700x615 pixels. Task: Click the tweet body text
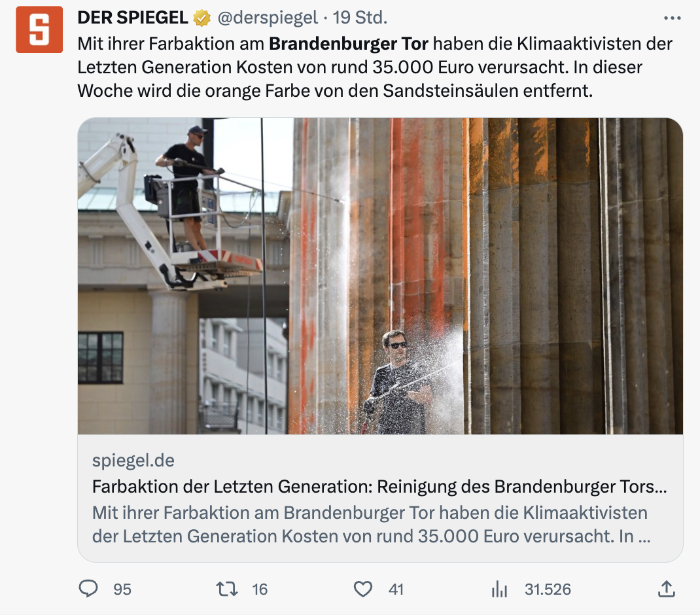click(375, 67)
